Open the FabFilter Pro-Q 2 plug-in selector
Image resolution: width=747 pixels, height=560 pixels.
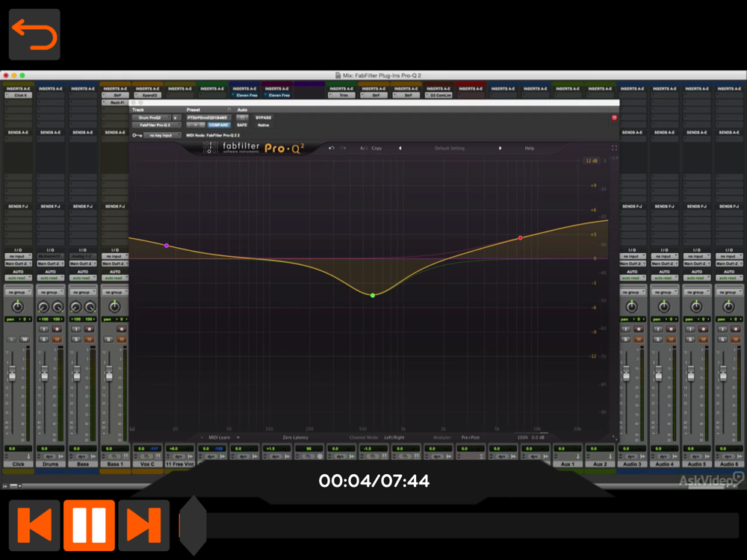(157, 125)
